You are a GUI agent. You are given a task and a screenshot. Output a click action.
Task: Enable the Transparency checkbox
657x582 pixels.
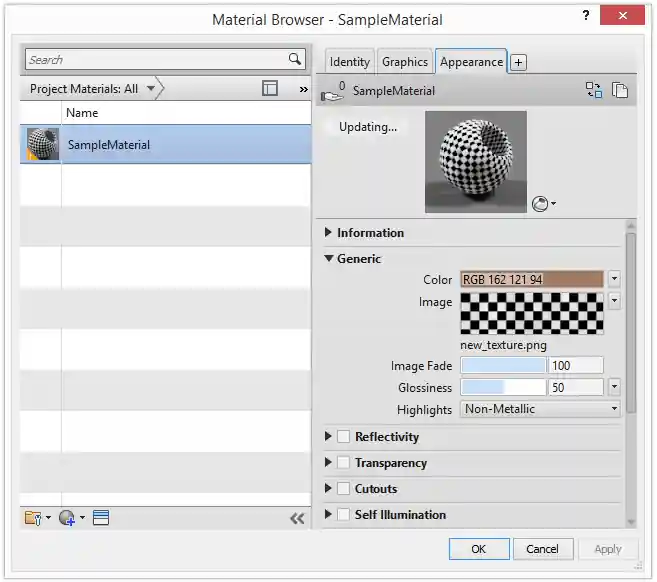(343, 463)
